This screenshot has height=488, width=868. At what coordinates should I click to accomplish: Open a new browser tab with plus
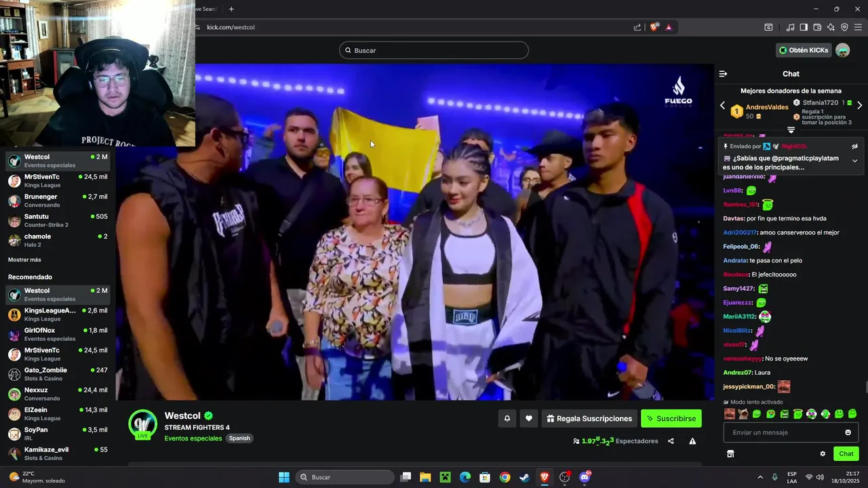tap(231, 9)
